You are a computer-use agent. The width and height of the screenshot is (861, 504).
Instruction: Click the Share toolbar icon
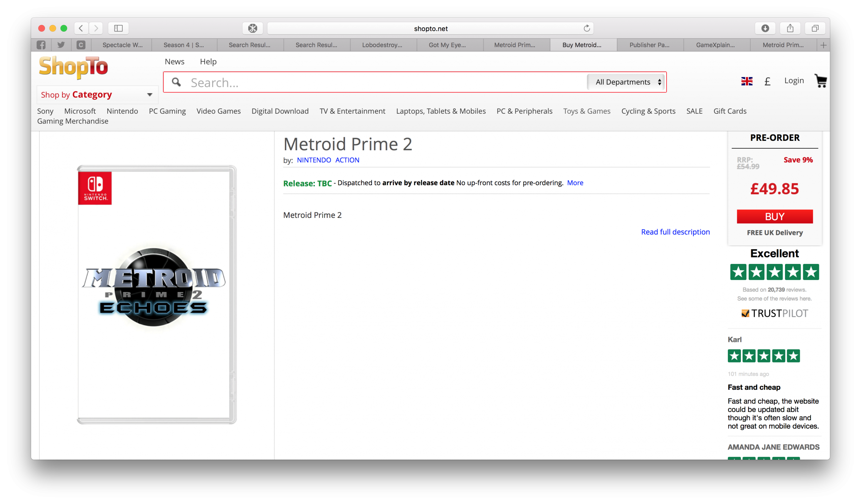tap(790, 28)
